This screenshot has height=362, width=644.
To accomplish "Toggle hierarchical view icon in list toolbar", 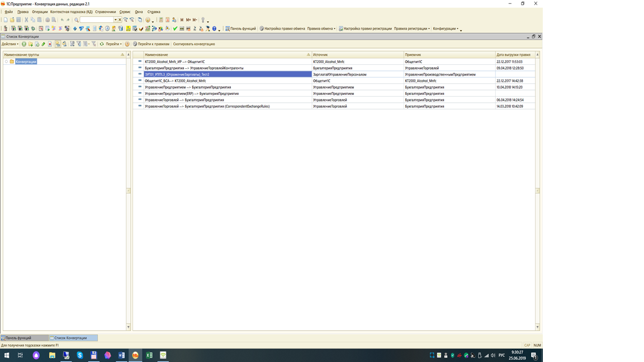I will (x=58, y=44).
